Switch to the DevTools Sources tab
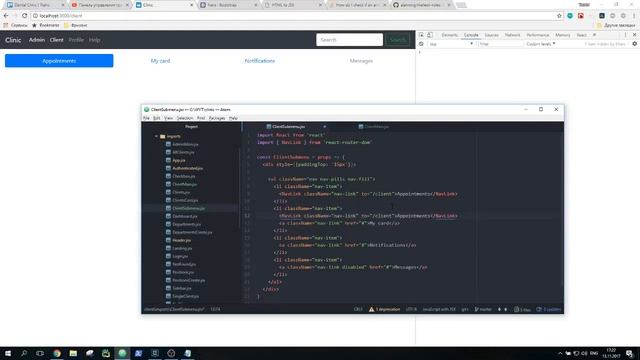Screen dimensions: 640x360 pyautogui.click(x=491, y=35)
